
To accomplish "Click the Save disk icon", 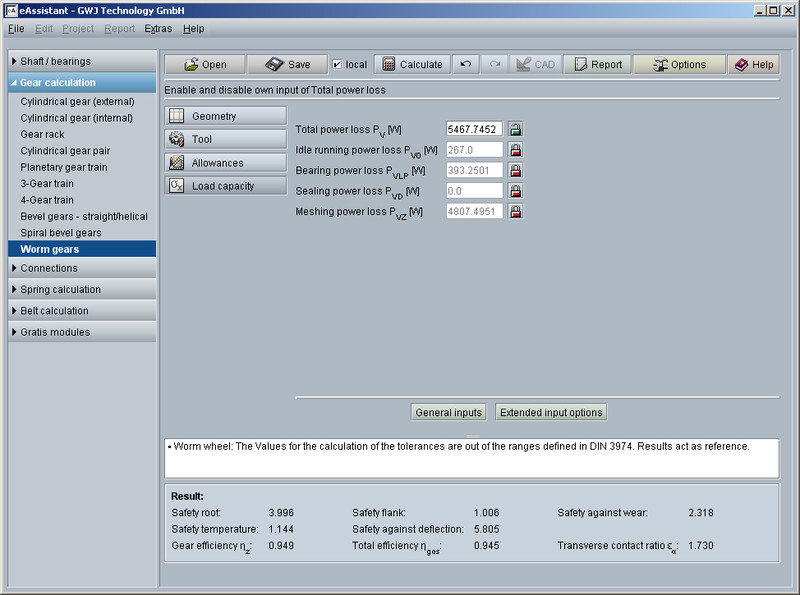I will pyautogui.click(x=274, y=64).
